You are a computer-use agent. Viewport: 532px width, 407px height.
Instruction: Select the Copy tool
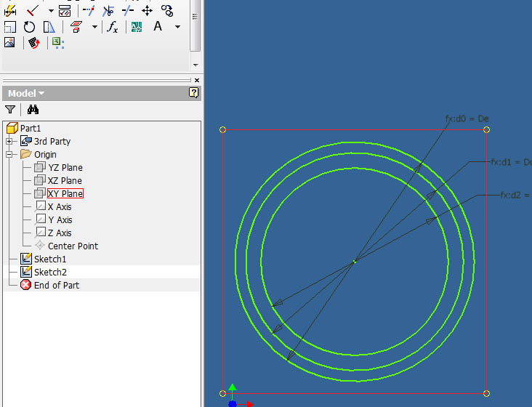coord(167,11)
